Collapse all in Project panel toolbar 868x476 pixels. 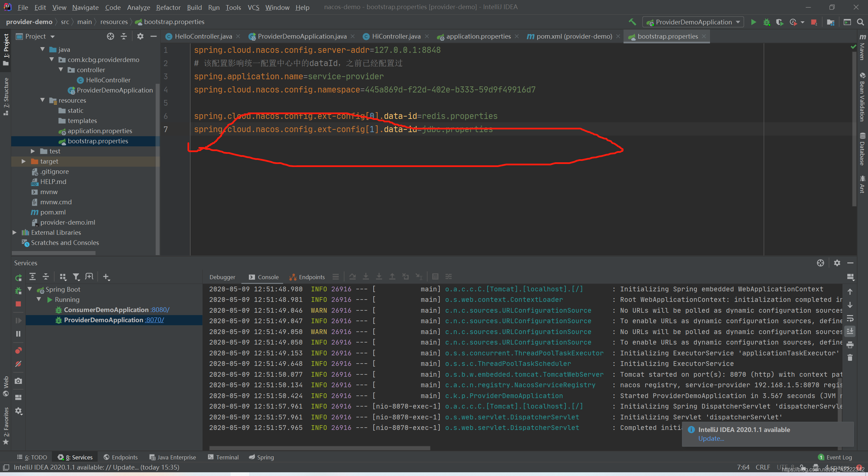[x=124, y=36]
